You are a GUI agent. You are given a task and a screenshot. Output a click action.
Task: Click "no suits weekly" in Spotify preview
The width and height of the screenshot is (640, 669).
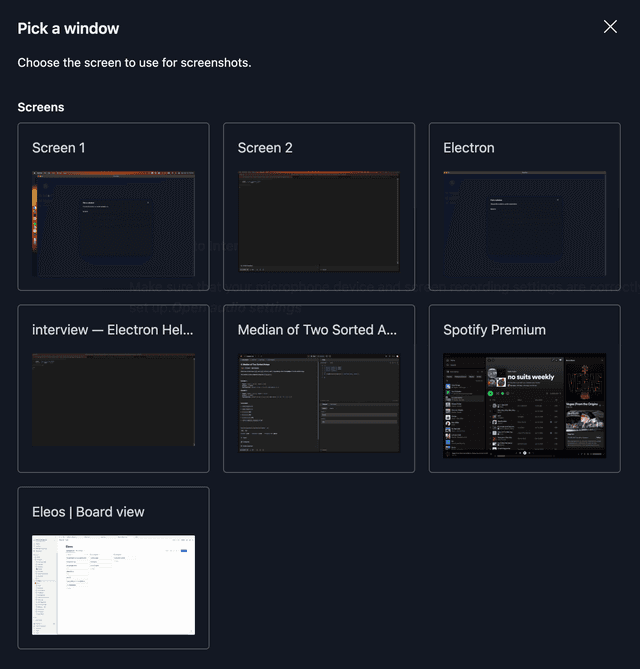530,377
